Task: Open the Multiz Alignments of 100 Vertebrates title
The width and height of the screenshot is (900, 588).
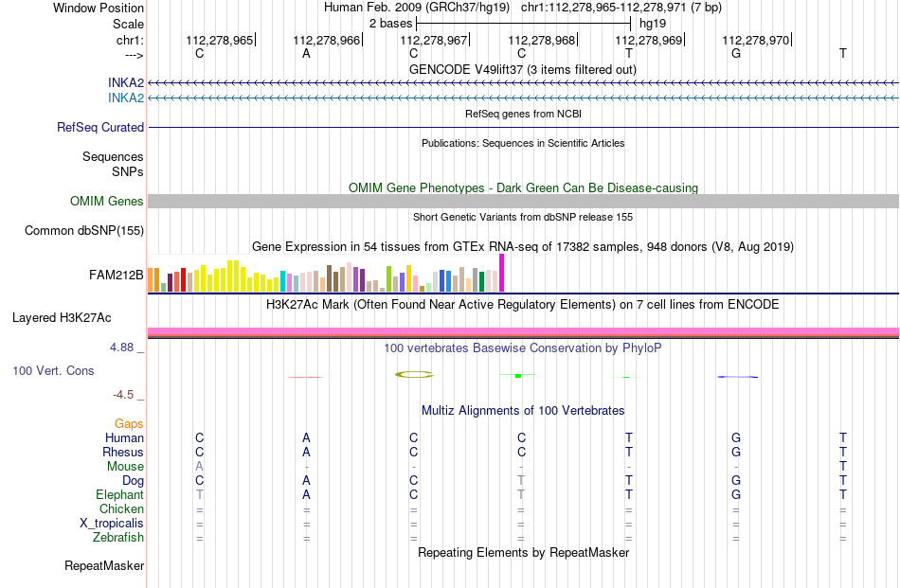Action: pos(523,411)
